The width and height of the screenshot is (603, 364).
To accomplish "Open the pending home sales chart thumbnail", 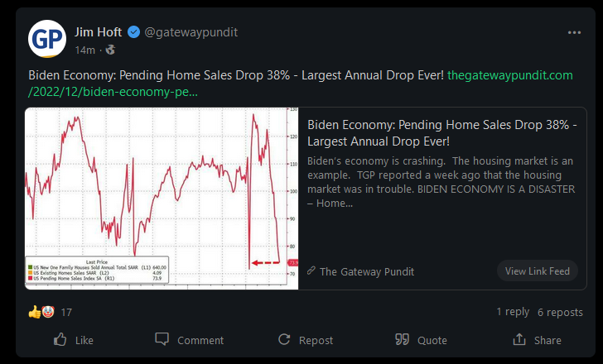I will (162, 199).
